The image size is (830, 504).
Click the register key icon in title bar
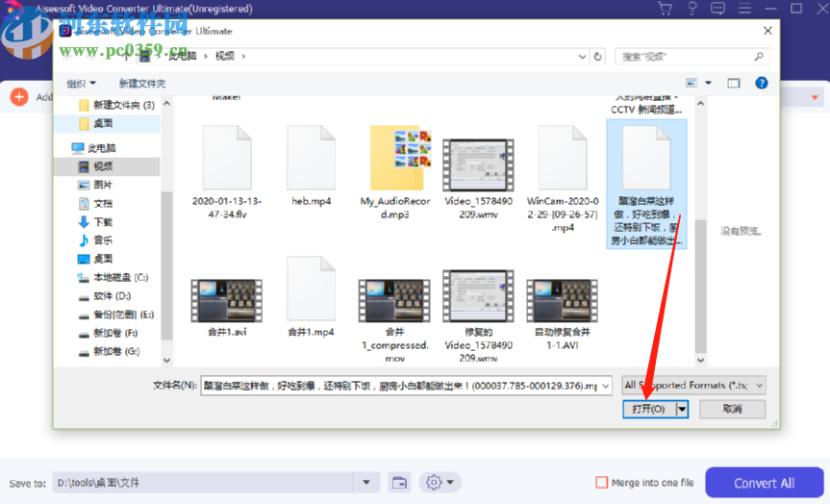click(x=692, y=9)
